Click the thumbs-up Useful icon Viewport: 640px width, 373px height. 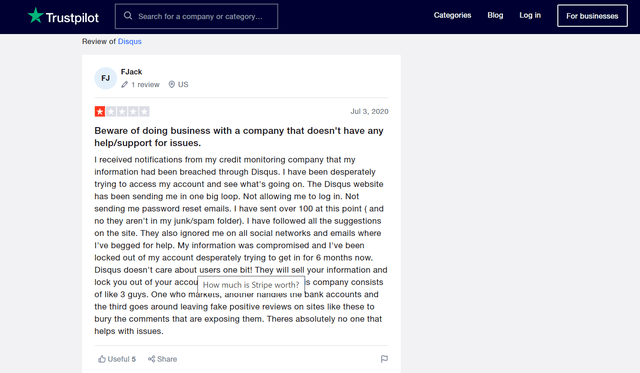(102, 359)
